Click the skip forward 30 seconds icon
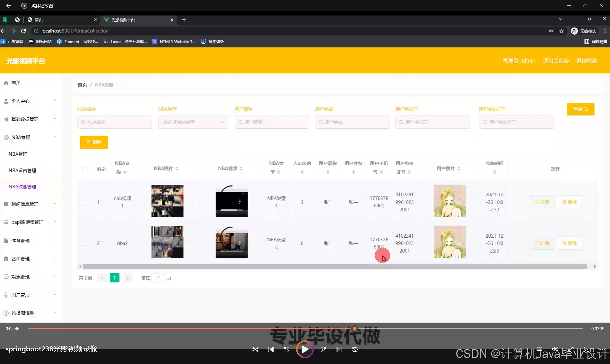Image resolution: width=610 pixels, height=364 pixels. pos(323,349)
